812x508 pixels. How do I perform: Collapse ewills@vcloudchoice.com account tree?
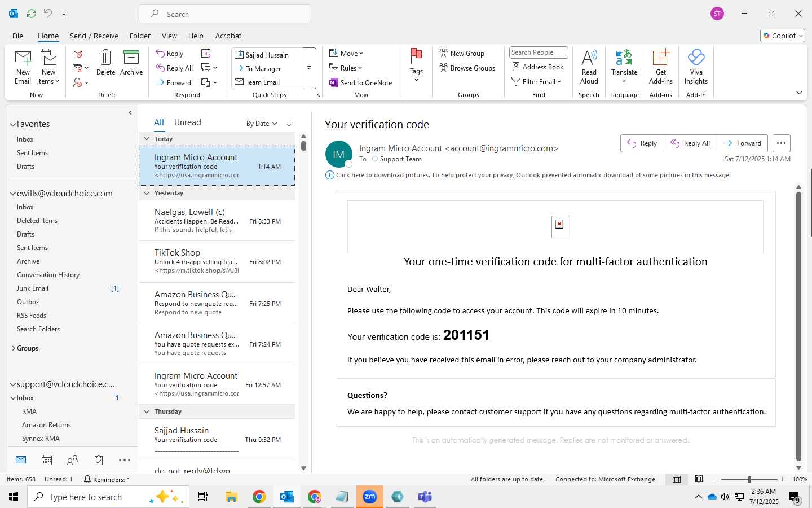pyautogui.click(x=12, y=194)
